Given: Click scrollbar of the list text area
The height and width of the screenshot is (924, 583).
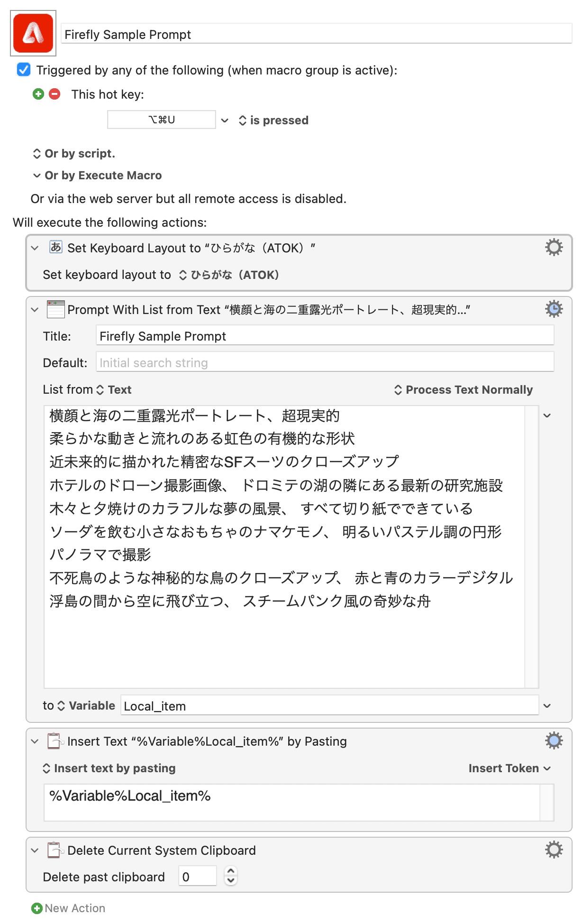Looking at the screenshot, I should [532, 546].
